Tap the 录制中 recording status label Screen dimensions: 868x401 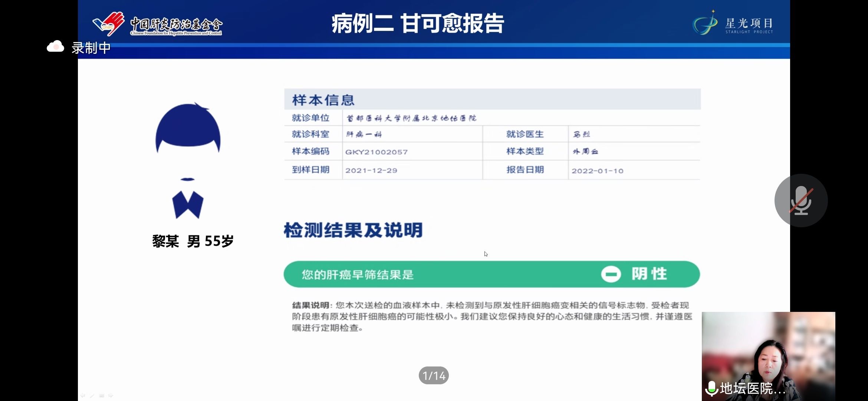(x=91, y=48)
